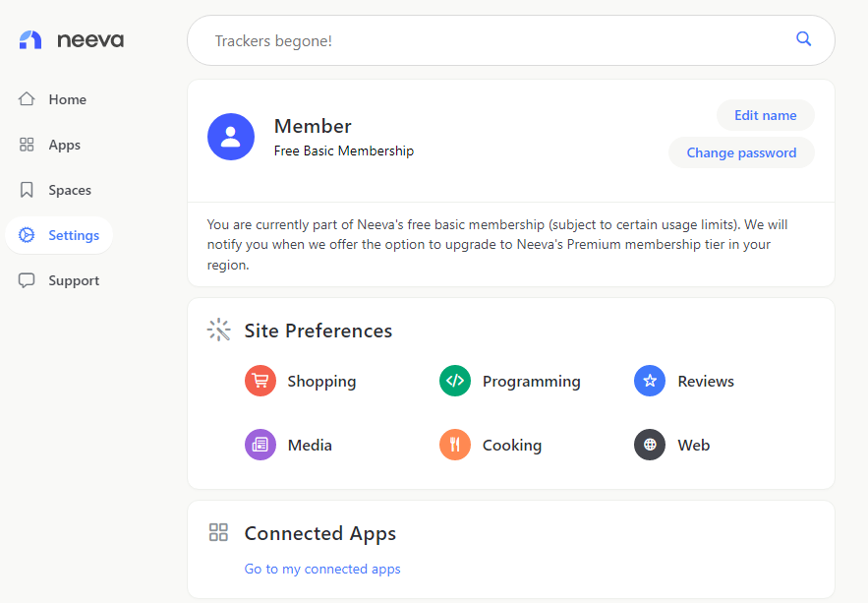Click the Neeva logo icon
The image size is (868, 603).
coord(30,40)
